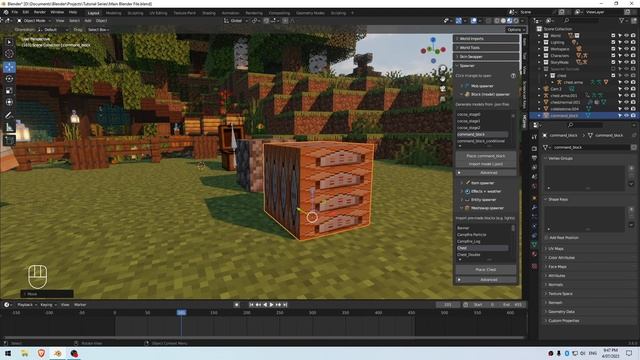Screen dimensions: 640x360
Task: Toggle visibility of Characters collection
Action: [x=626, y=56]
